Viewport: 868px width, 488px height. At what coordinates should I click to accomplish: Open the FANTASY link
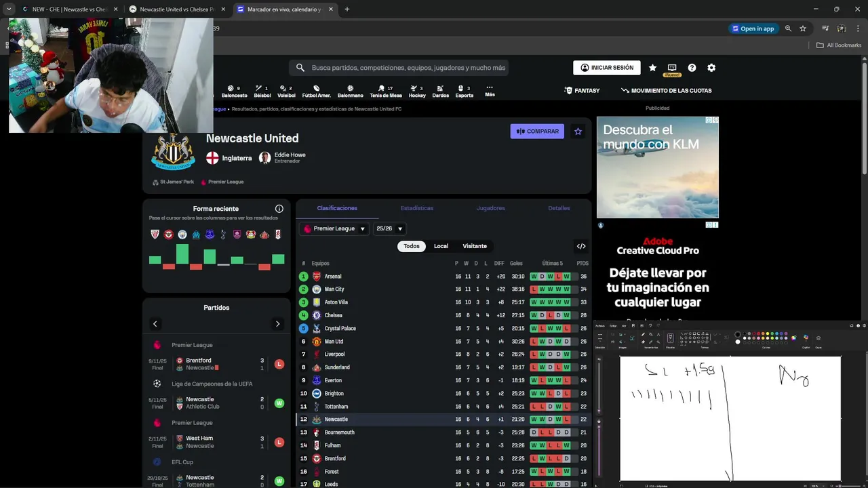pos(582,91)
